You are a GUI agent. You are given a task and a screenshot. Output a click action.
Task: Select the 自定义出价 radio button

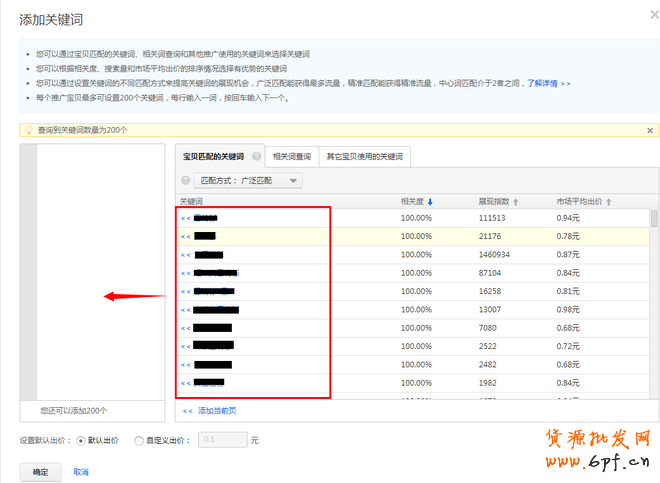coord(138,439)
